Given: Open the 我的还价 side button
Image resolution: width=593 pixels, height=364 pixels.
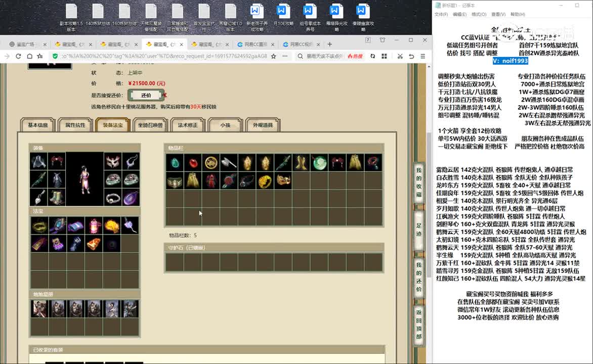Looking at the screenshot, I should [x=418, y=277].
